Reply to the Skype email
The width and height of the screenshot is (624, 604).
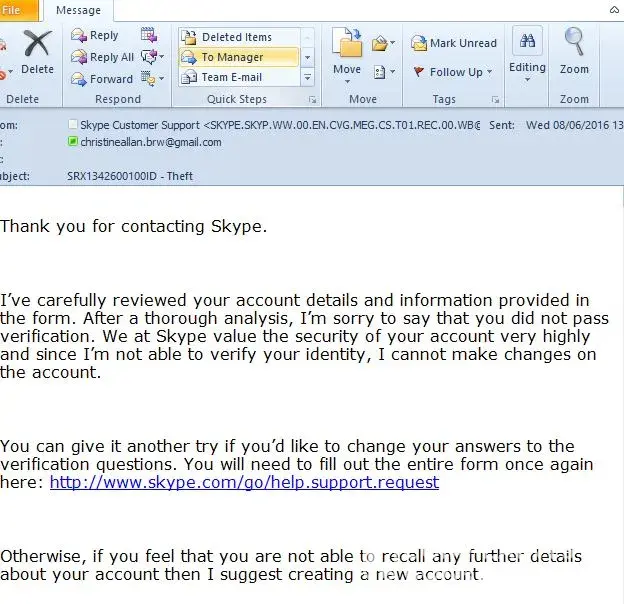[x=95, y=35]
